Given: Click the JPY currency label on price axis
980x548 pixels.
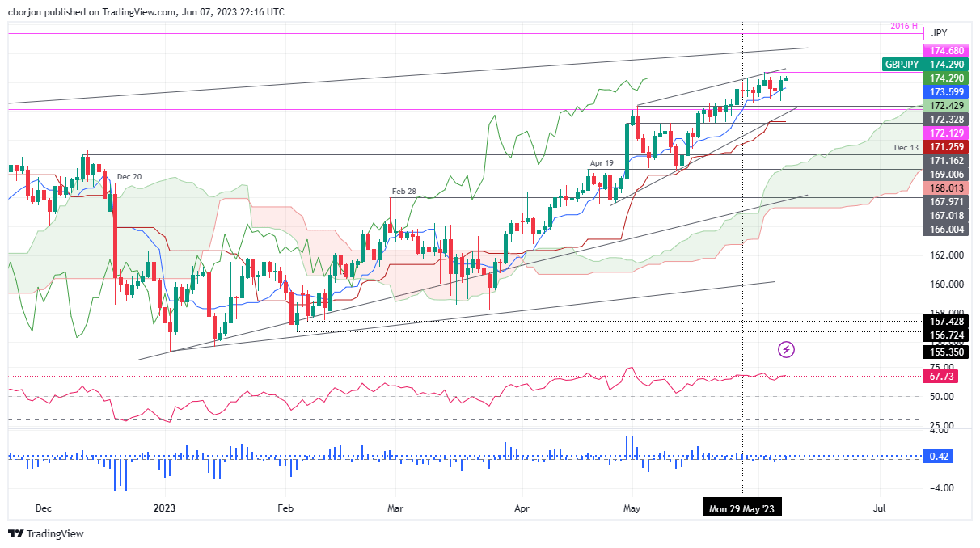Looking at the screenshot, I should (938, 33).
